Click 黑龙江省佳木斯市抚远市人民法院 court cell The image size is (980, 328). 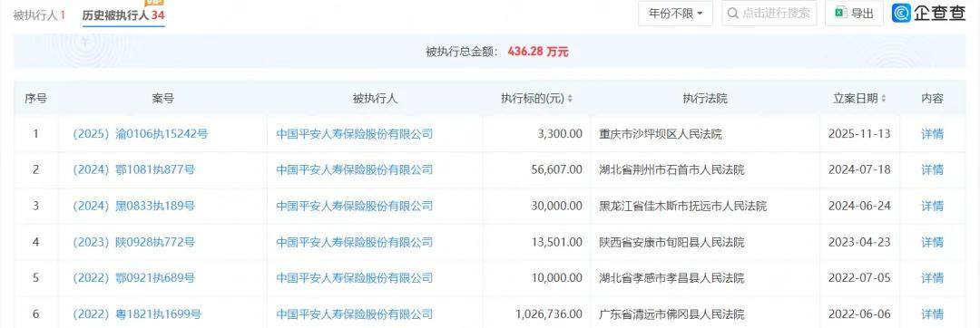[x=683, y=206]
